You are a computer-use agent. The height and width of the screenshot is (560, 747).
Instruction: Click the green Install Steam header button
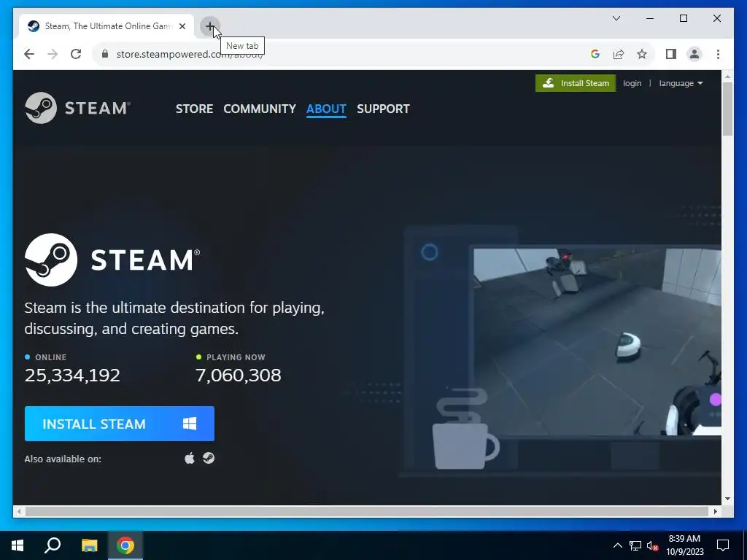point(576,83)
